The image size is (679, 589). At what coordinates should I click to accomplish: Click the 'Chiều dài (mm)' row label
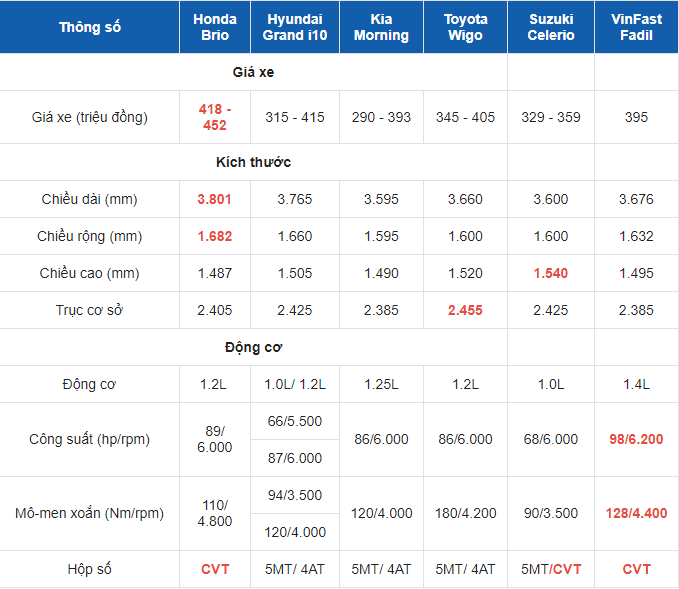(x=90, y=199)
